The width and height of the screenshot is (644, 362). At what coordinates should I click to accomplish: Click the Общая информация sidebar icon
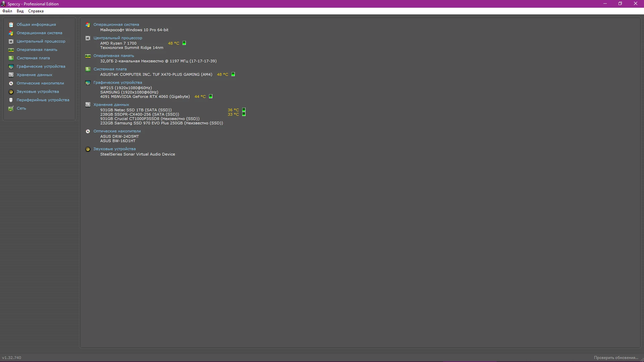(x=11, y=25)
